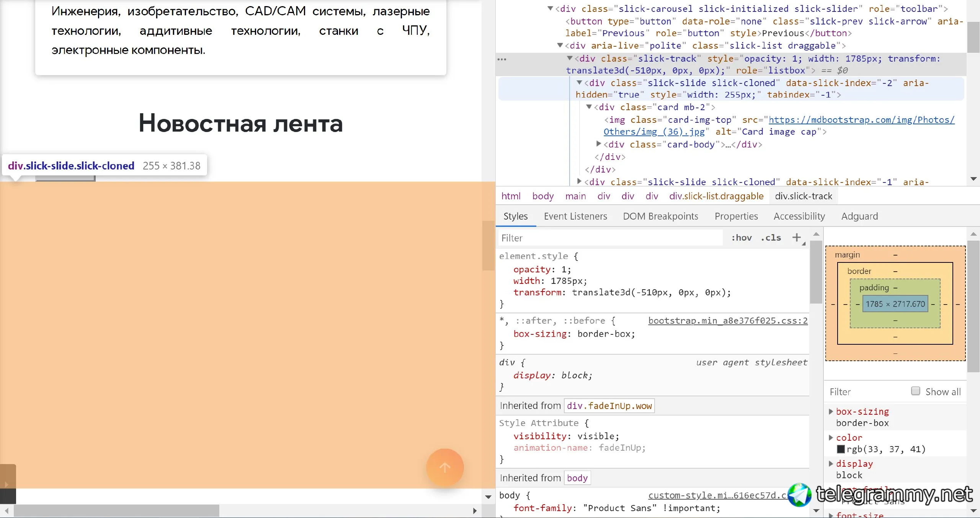Collapse the card mb-2 div node

coord(590,107)
